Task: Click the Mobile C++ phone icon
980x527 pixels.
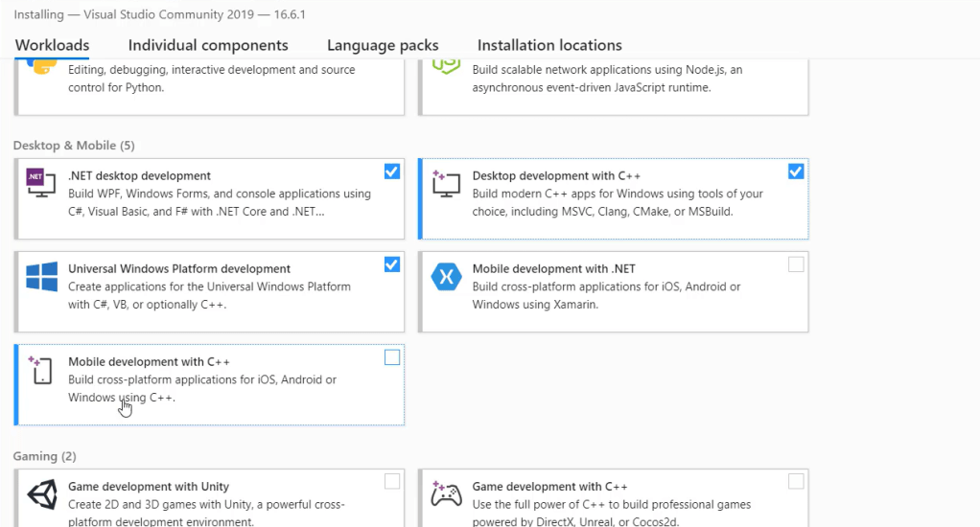Action: pos(40,370)
